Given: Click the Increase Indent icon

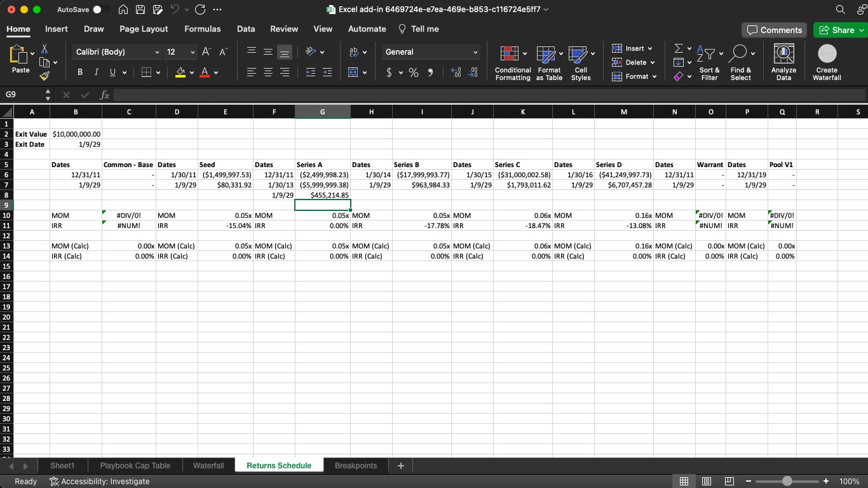Looking at the screenshot, I should (x=327, y=72).
